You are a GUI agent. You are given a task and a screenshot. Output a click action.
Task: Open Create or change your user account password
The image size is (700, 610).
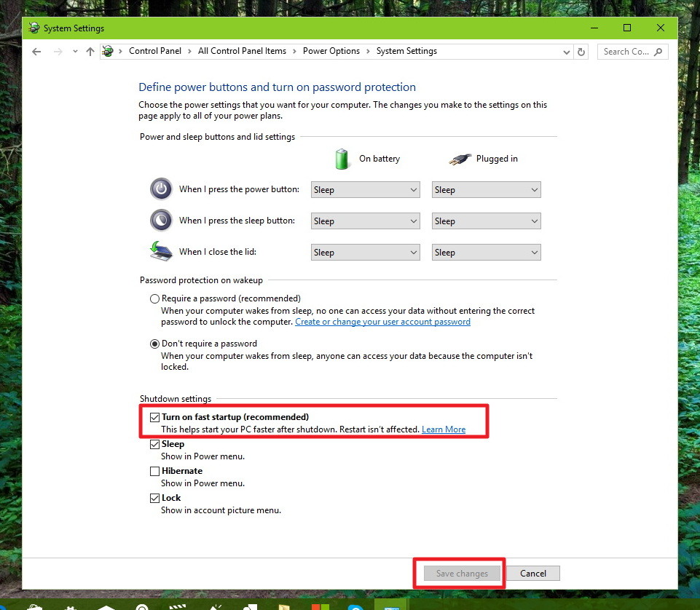click(382, 322)
